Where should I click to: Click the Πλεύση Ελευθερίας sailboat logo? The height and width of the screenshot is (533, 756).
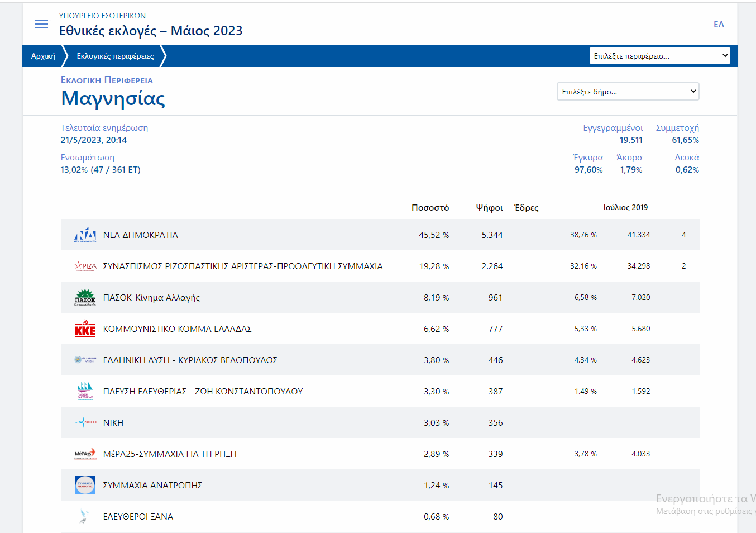pos(85,391)
